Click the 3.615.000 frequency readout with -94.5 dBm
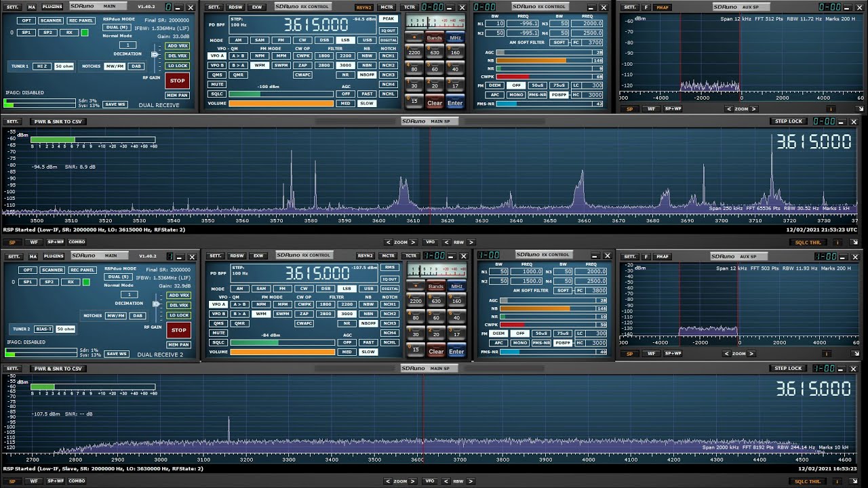This screenshot has height=488, width=868. 316,25
